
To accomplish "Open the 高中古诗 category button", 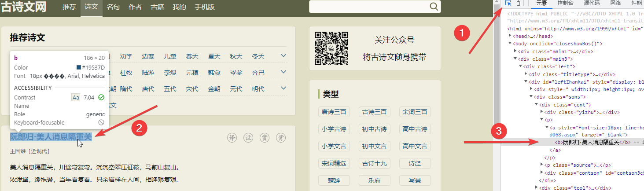I will coord(415,129).
